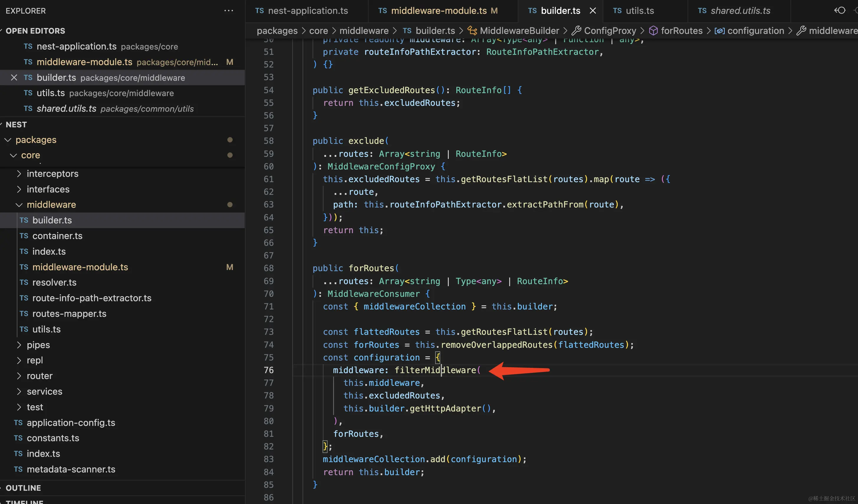Open middleware-module.ts in file tree
This screenshot has width=858, height=504.
coord(122,267)
